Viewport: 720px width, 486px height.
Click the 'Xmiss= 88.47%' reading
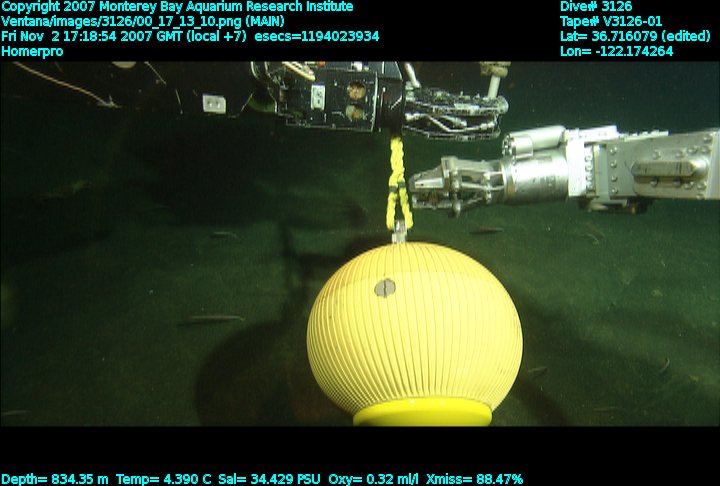tap(475, 479)
